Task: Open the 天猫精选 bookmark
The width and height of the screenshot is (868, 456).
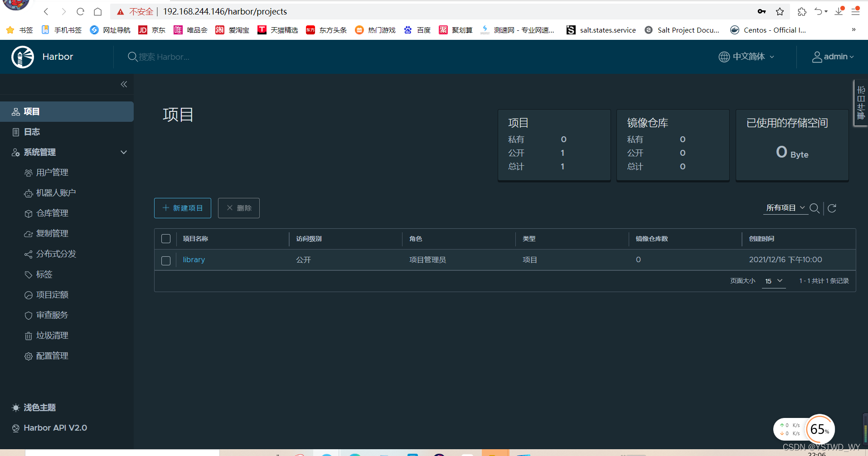Action: (278, 30)
